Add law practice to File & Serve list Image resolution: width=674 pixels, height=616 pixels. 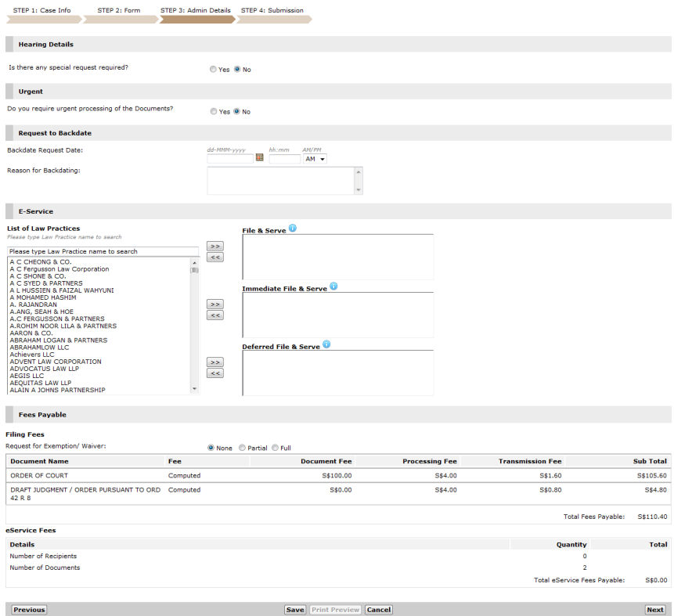tap(214, 246)
